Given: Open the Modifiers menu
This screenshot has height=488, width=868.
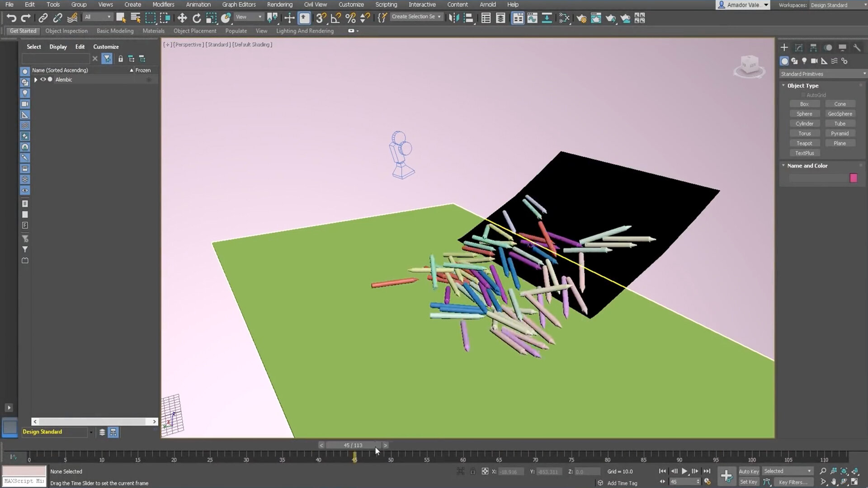Looking at the screenshot, I should 163,5.
